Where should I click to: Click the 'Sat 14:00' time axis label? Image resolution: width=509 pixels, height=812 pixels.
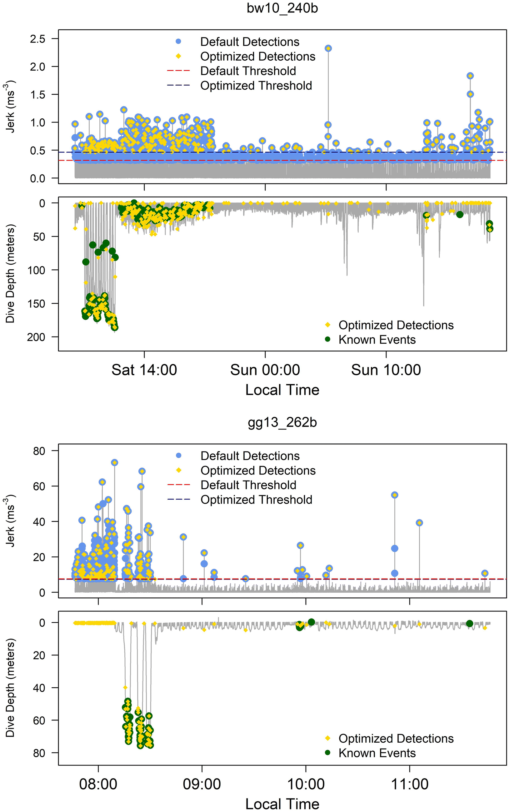144,370
